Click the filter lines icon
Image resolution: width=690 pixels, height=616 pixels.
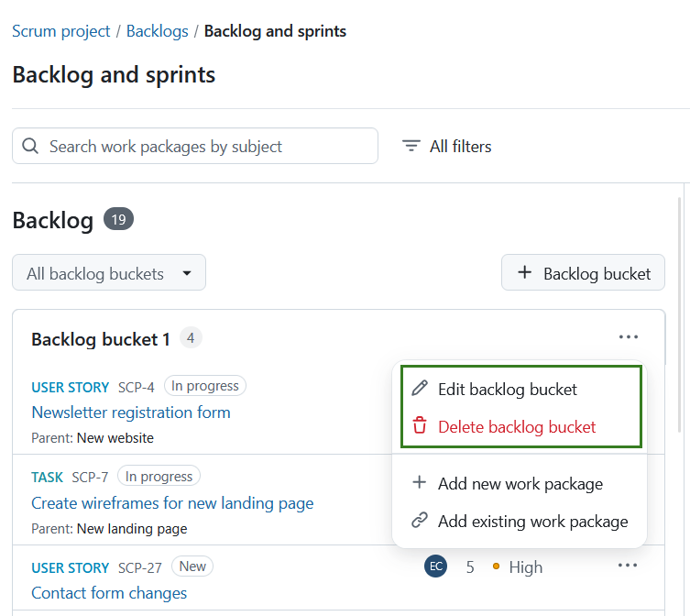pyautogui.click(x=411, y=146)
